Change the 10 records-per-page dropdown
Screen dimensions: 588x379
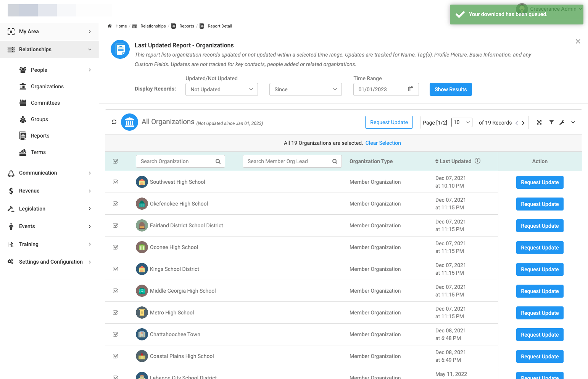[x=462, y=122]
